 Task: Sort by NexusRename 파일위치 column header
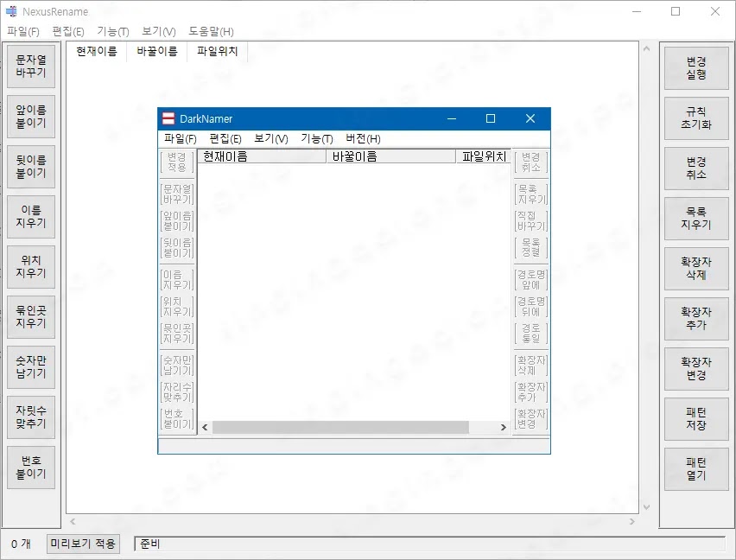(x=218, y=52)
